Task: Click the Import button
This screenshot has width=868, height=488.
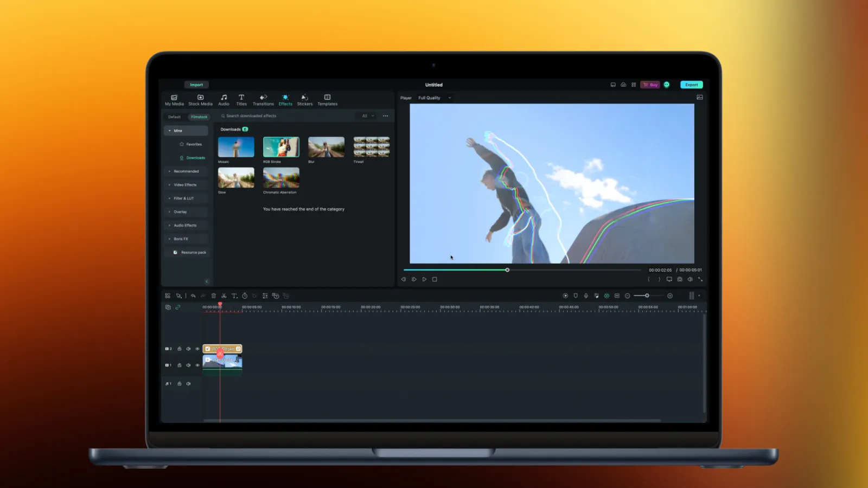Action: 196,85
